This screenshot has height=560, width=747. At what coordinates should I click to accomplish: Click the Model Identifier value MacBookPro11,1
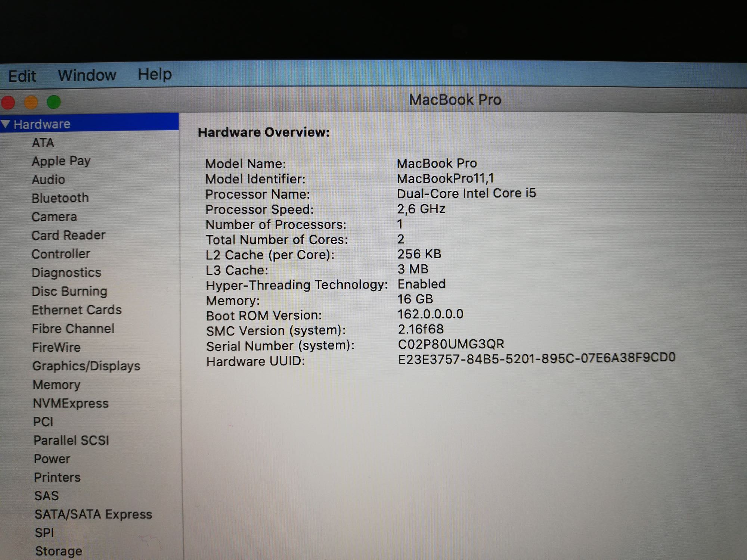tap(446, 178)
